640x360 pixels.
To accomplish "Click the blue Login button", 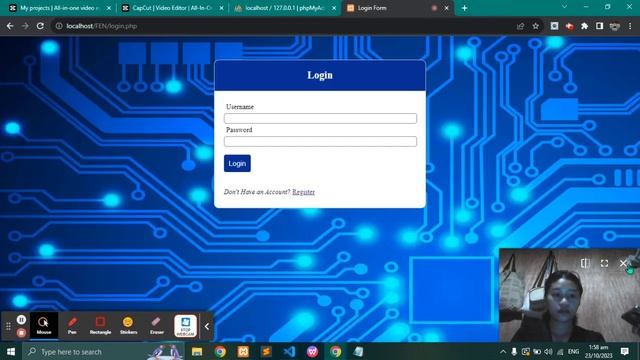I will tap(237, 163).
